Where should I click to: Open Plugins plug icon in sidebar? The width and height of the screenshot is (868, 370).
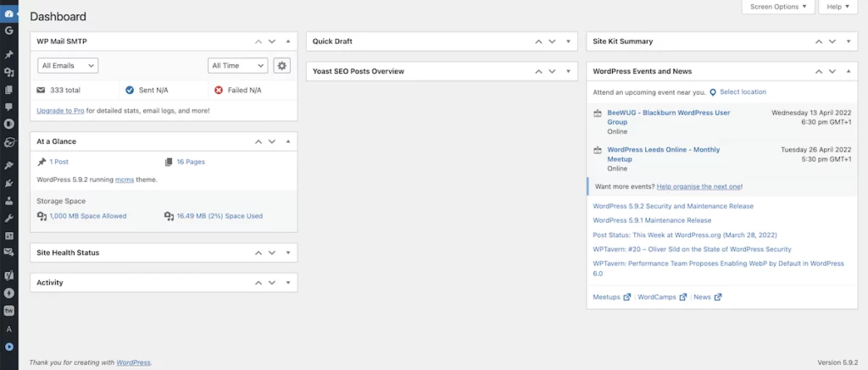click(x=8, y=183)
